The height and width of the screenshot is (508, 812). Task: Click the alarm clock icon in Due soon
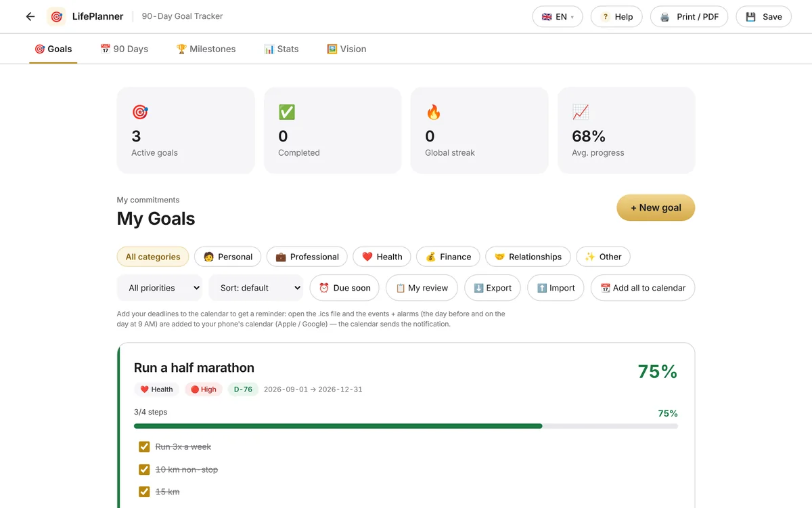(324, 288)
